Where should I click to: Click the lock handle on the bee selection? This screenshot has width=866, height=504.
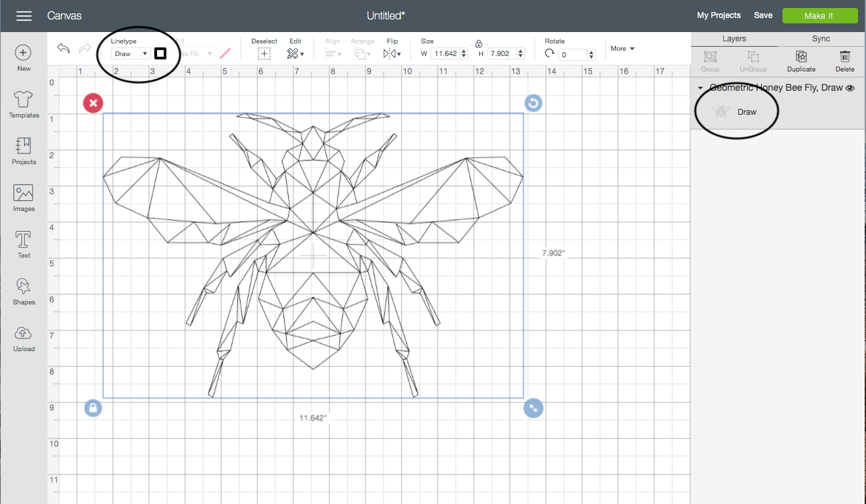(x=94, y=408)
